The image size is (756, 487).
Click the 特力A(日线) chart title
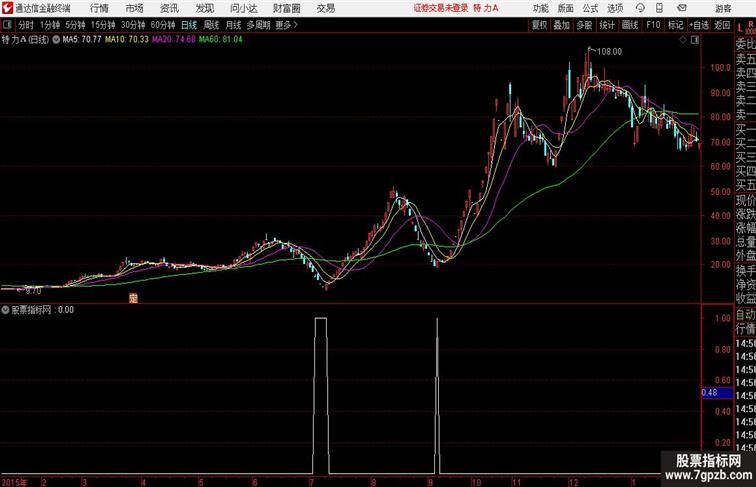pyautogui.click(x=26, y=40)
